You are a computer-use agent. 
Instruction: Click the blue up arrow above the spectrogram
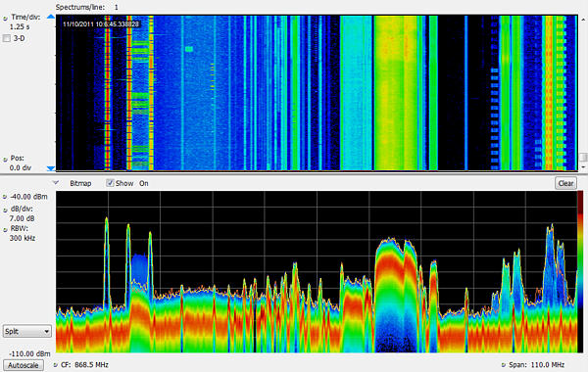(x=51, y=17)
